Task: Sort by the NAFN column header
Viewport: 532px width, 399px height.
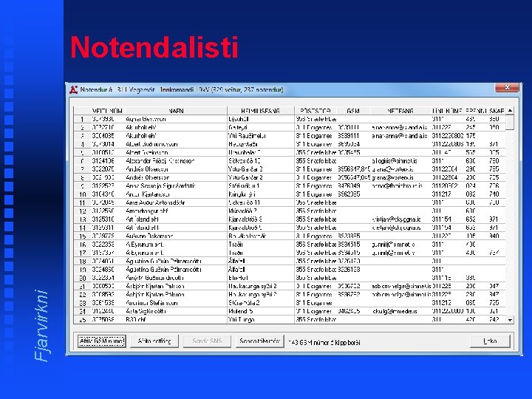Action: tap(176, 111)
